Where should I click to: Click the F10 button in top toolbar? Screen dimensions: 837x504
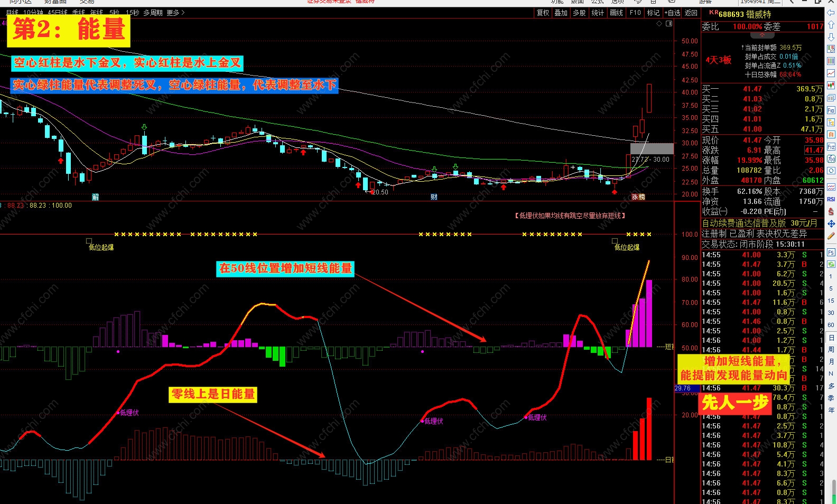tap(635, 13)
